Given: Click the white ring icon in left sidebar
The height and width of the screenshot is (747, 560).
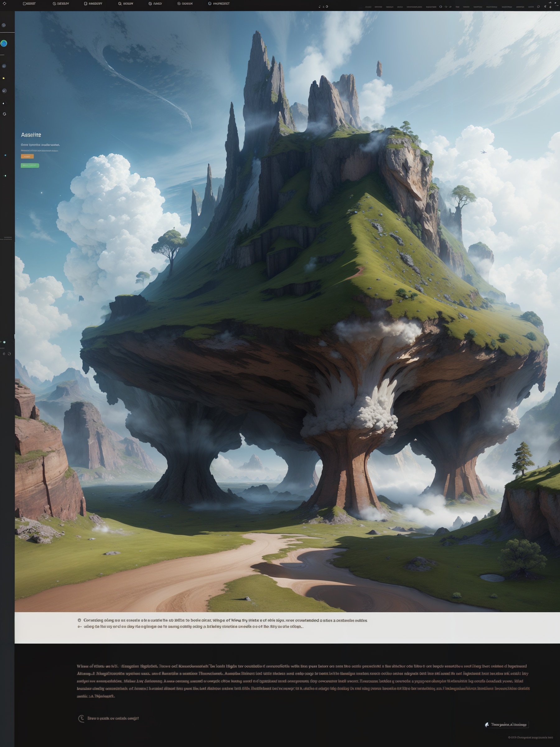Looking at the screenshot, I should (x=4, y=114).
